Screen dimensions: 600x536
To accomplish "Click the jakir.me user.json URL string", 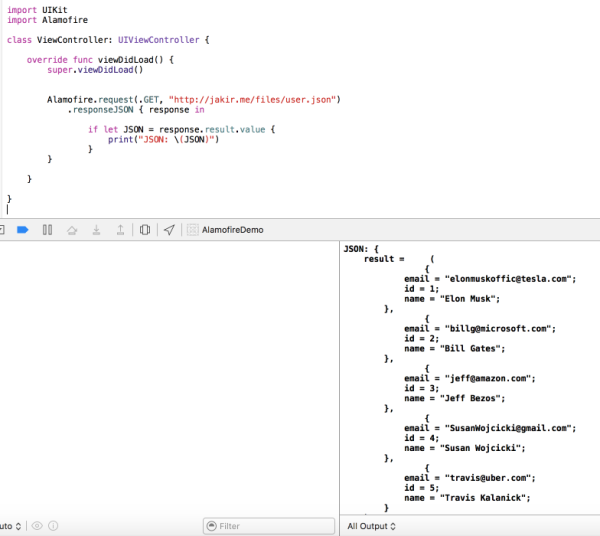I will [x=257, y=99].
